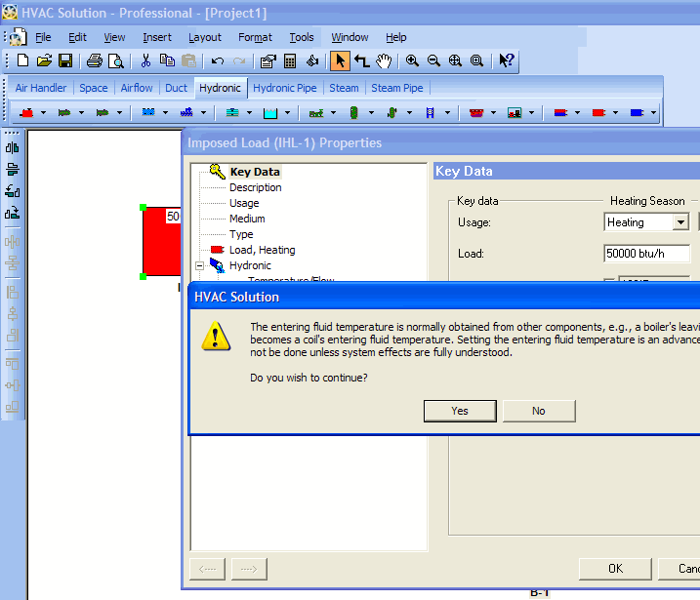The image size is (700, 600).
Task: Select Usage in properties tree
Action: pos(244,203)
